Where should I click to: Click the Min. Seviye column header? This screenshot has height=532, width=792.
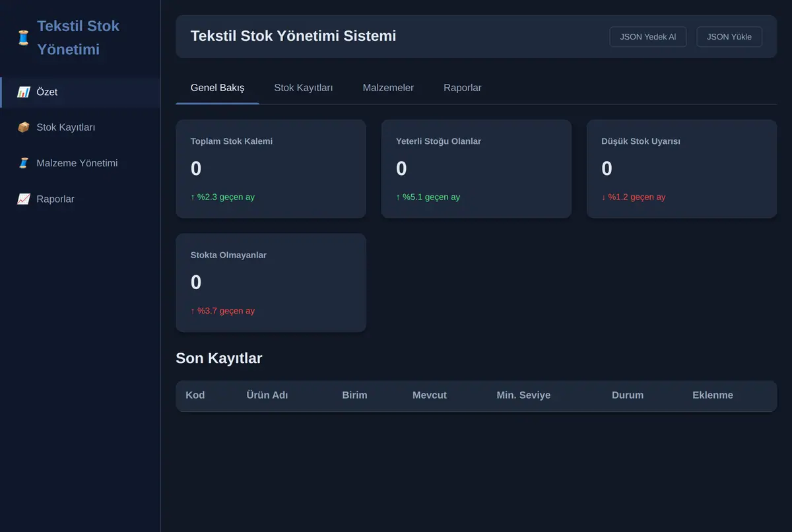[x=523, y=395]
